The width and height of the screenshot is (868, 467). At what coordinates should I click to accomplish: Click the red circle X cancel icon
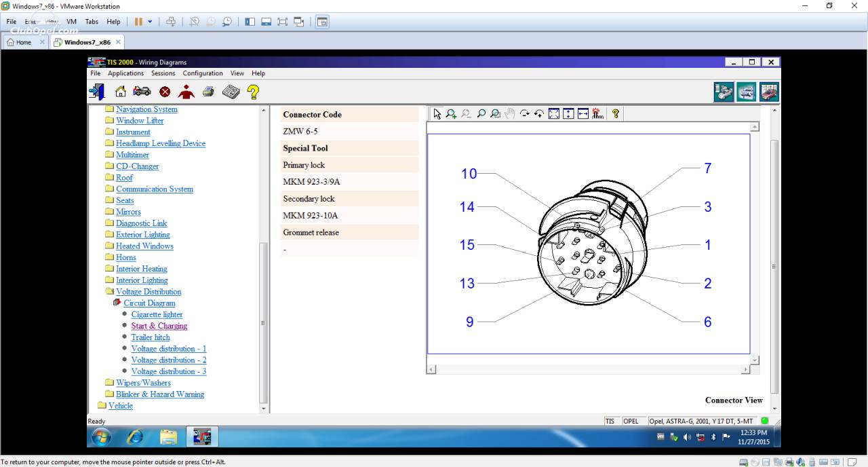tap(165, 92)
